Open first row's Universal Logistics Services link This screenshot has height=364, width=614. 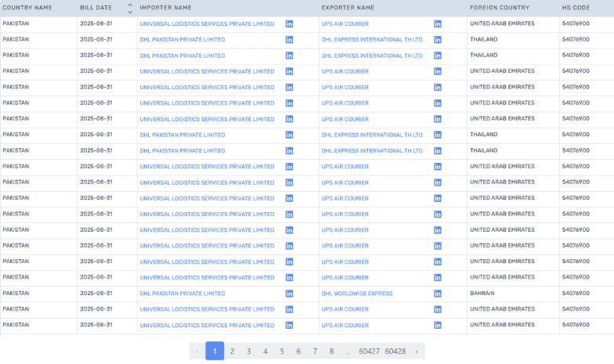coord(207,24)
